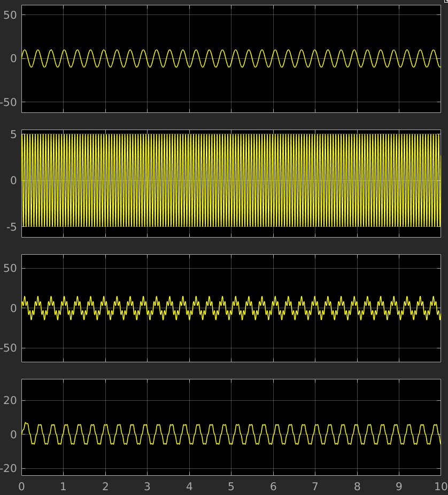
Task: Click the y-axis label -20 on bottom plot
Action: [x=10, y=468]
